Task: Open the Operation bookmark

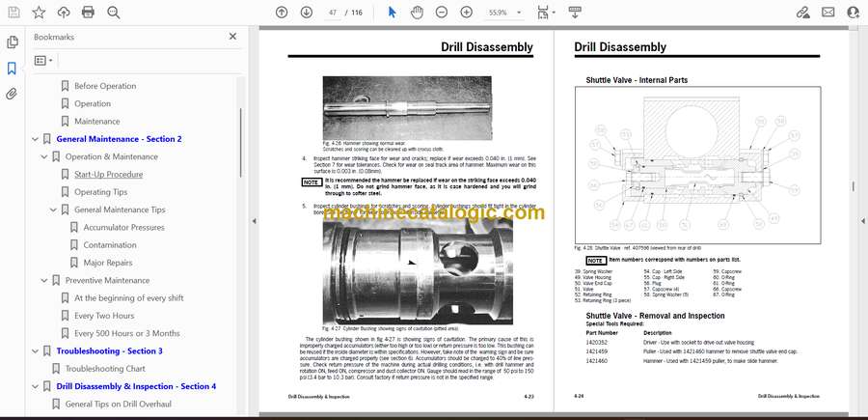Action: click(93, 103)
